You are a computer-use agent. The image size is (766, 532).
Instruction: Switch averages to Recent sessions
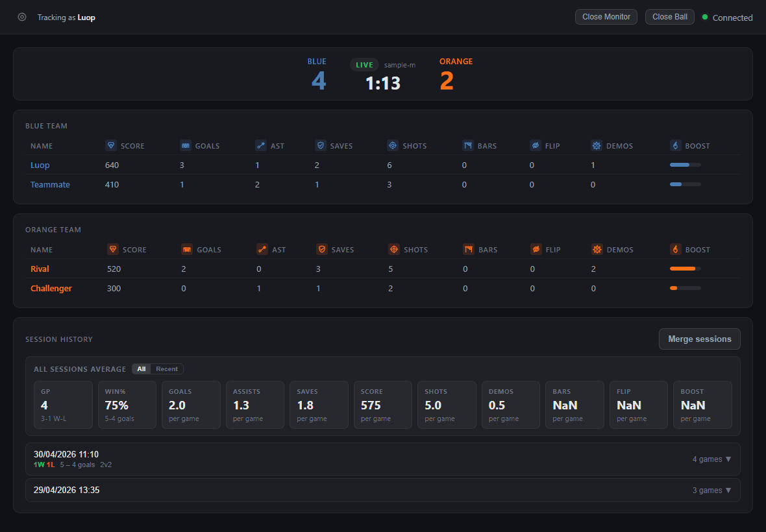coord(167,369)
